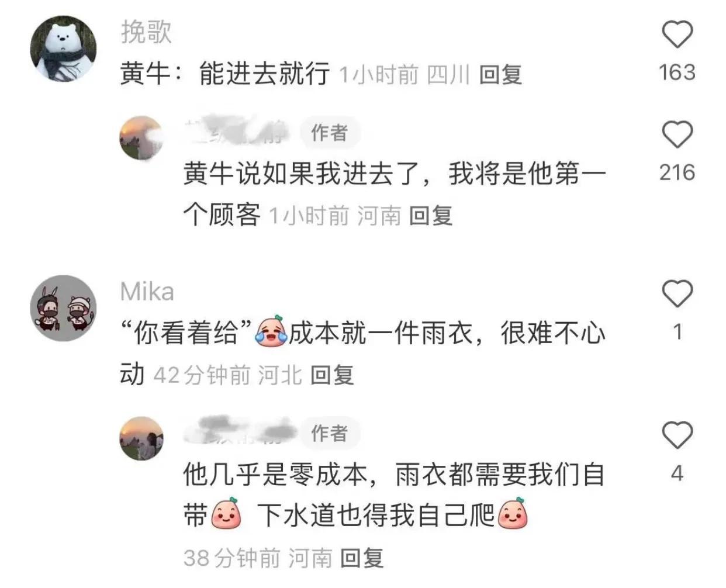Open the 挽歌 username profile

pyautogui.click(x=146, y=32)
